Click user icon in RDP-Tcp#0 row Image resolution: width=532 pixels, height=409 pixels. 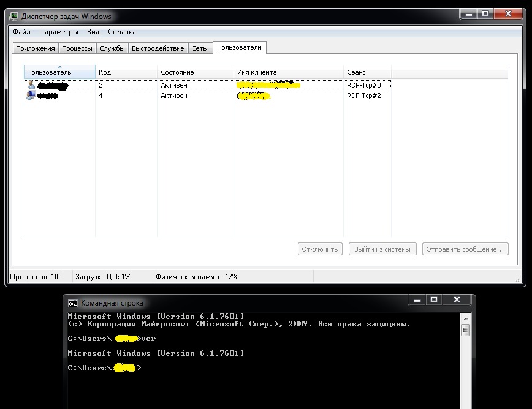point(31,84)
